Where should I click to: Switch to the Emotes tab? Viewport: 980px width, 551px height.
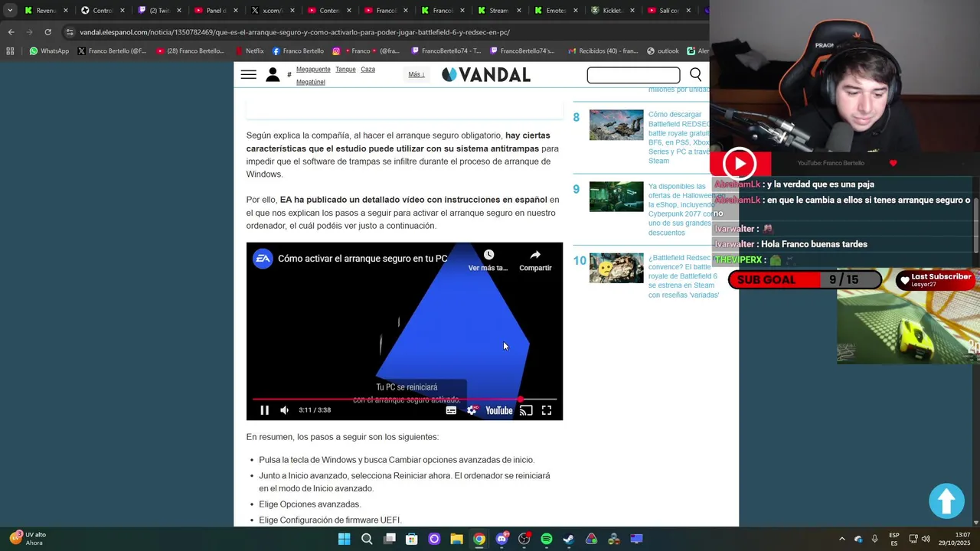click(555, 11)
